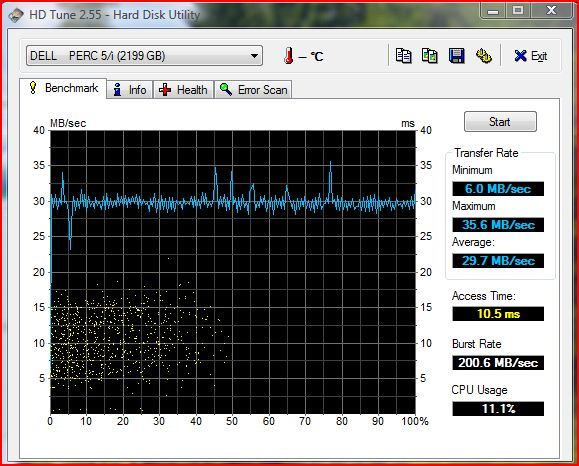Exit the HD Tune application
Viewport: 579px width, 466px height.
click(531, 56)
